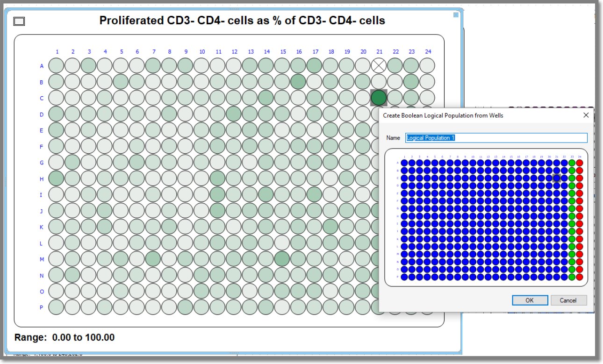Click the highlighted well C21 in dialog mini plate
Viewport: 603px width, 364px height.
pos(557,178)
